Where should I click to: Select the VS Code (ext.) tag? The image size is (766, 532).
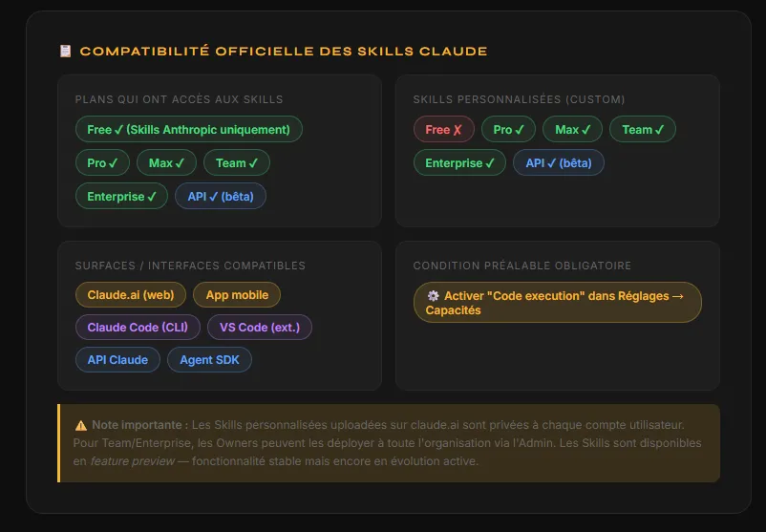click(x=259, y=328)
